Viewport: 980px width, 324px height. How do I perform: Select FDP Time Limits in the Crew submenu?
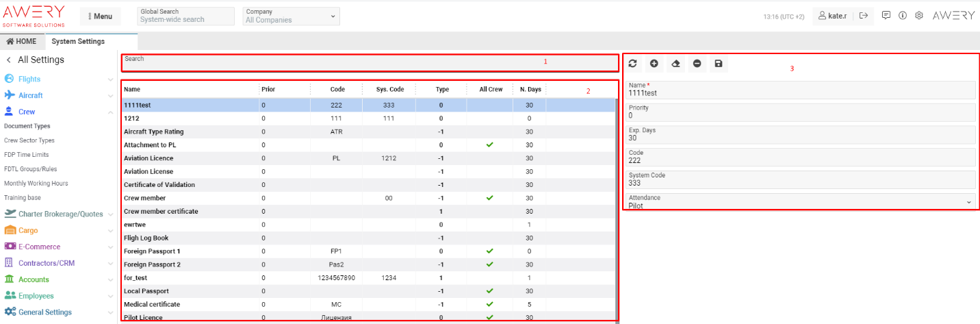(27, 155)
